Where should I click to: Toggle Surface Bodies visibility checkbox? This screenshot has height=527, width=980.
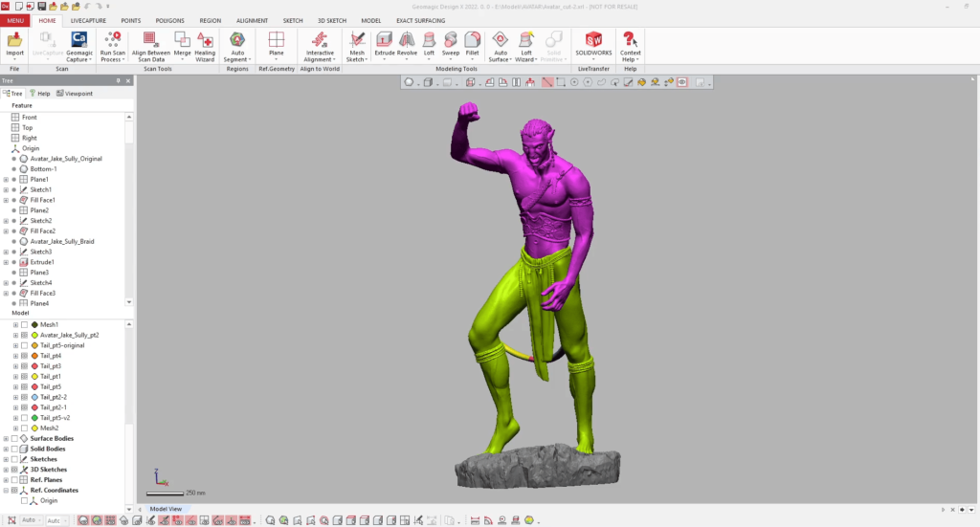coord(14,438)
